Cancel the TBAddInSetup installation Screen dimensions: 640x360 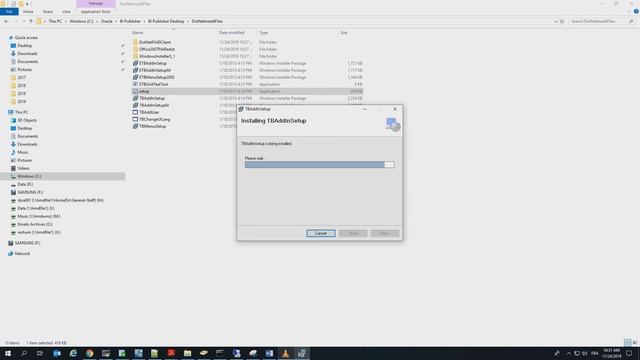(321, 233)
